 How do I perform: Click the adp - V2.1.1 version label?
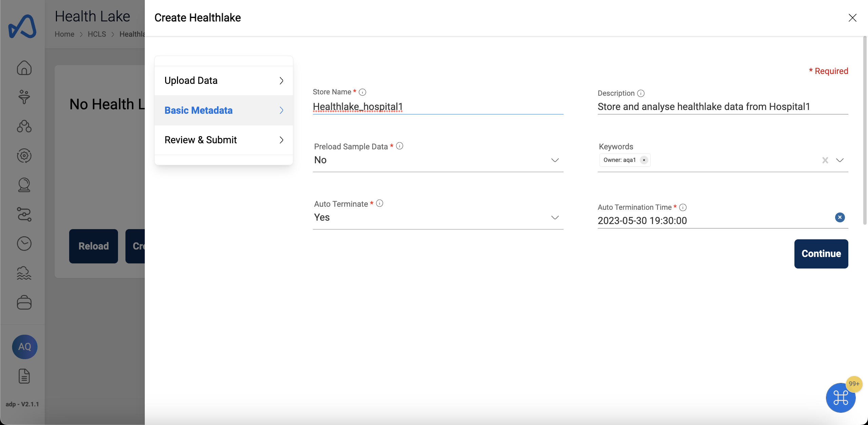22,404
